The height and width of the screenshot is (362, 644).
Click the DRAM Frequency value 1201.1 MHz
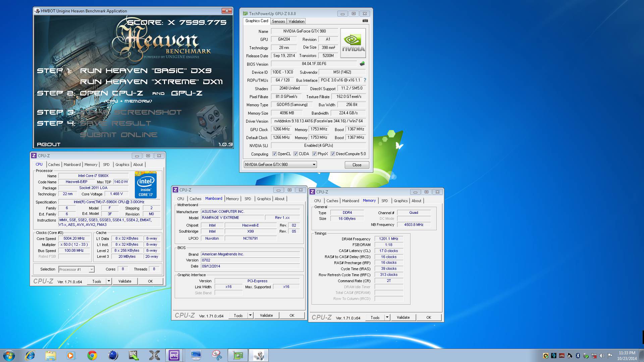[x=389, y=239]
